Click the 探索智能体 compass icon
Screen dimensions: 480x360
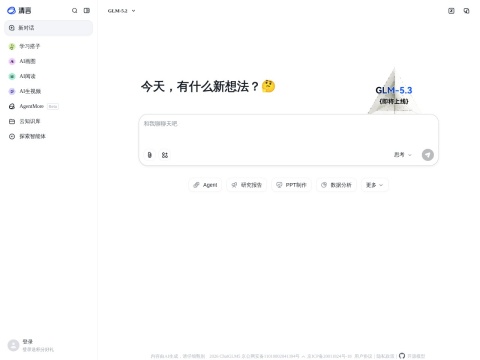pyautogui.click(x=12, y=136)
